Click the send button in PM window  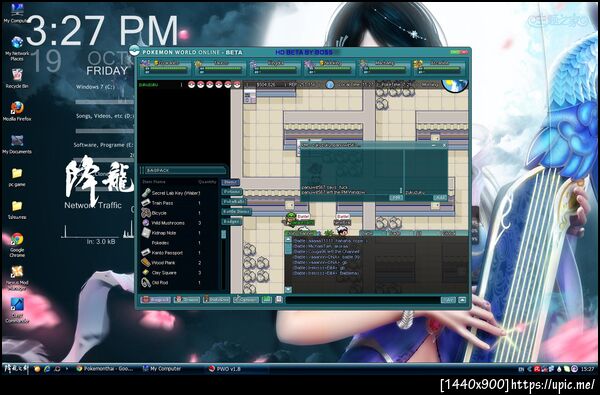point(396,198)
